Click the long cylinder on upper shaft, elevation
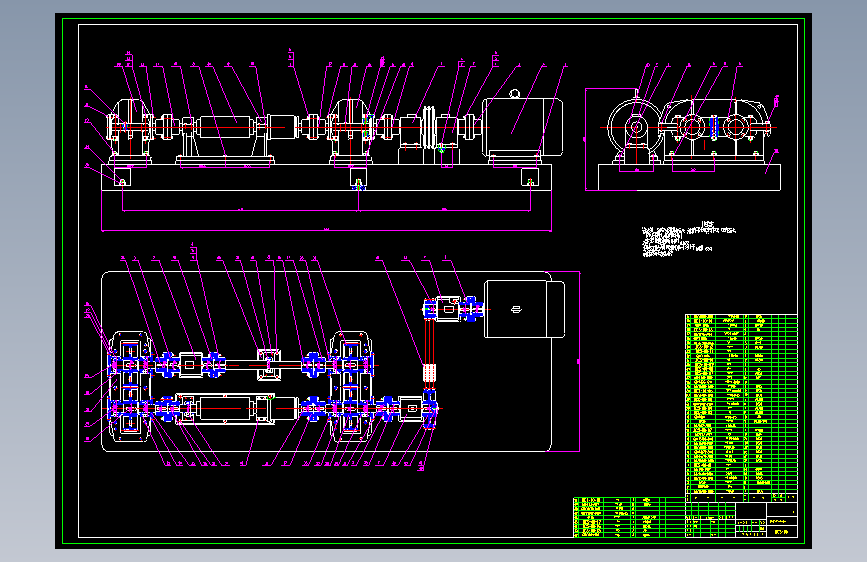 coord(226,127)
